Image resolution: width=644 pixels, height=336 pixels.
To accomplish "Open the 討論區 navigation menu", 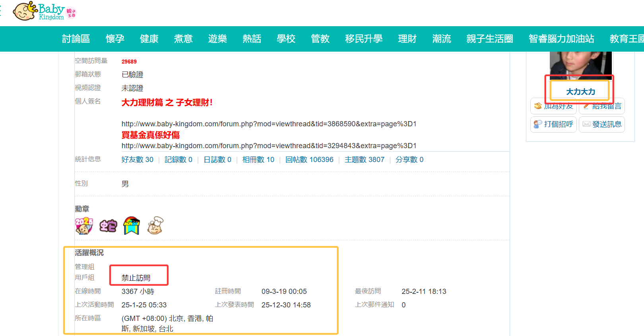I will click(76, 39).
